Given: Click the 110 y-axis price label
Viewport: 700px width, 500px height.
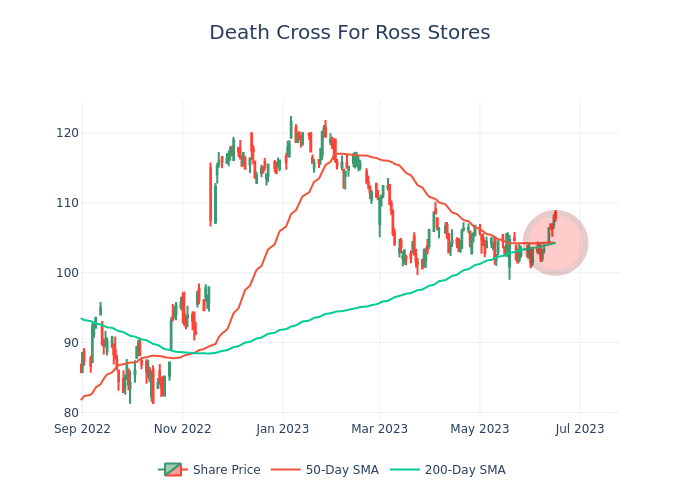Looking at the screenshot, I should (67, 203).
